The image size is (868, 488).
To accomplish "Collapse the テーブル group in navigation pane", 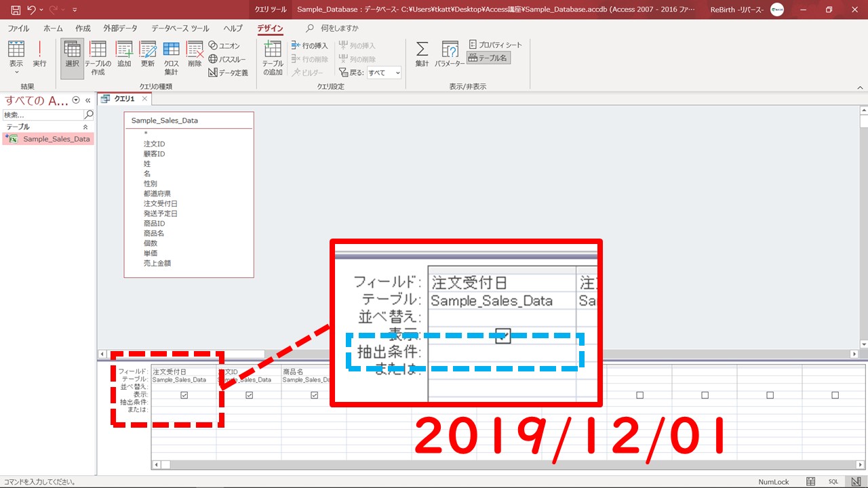I will pos(85,127).
